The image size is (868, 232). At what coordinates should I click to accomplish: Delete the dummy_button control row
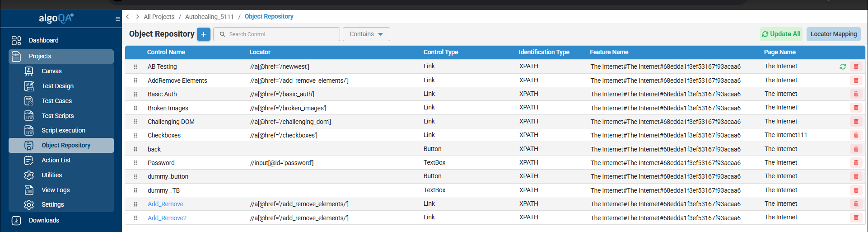[x=856, y=176]
